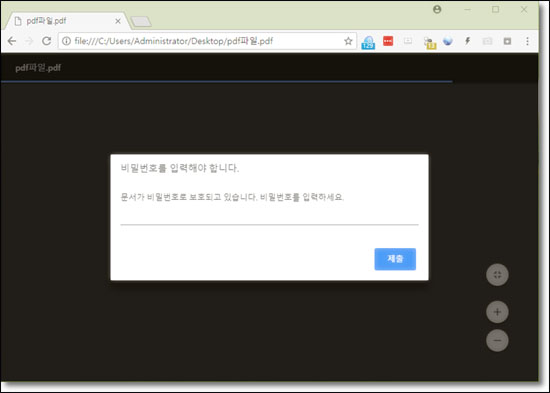Click the browser back arrow
Viewport: 550px width, 393px height.
pyautogui.click(x=12, y=41)
